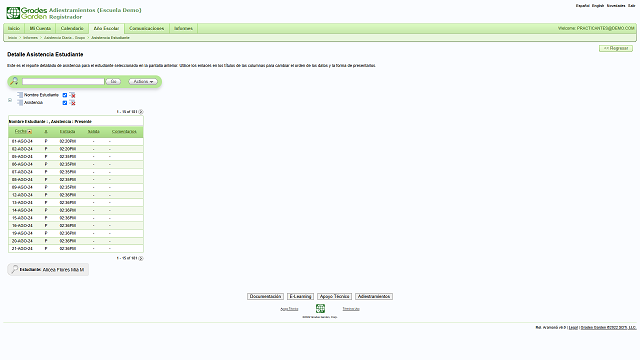
Task: Click the Grades Garden copyright link
Action: 608,327
